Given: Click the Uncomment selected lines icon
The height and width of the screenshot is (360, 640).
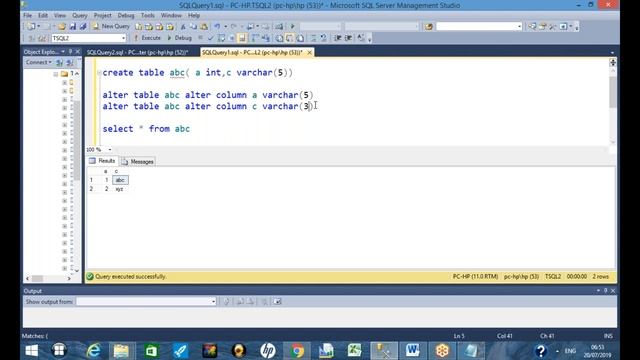Looking at the screenshot, I should click(x=323, y=38).
